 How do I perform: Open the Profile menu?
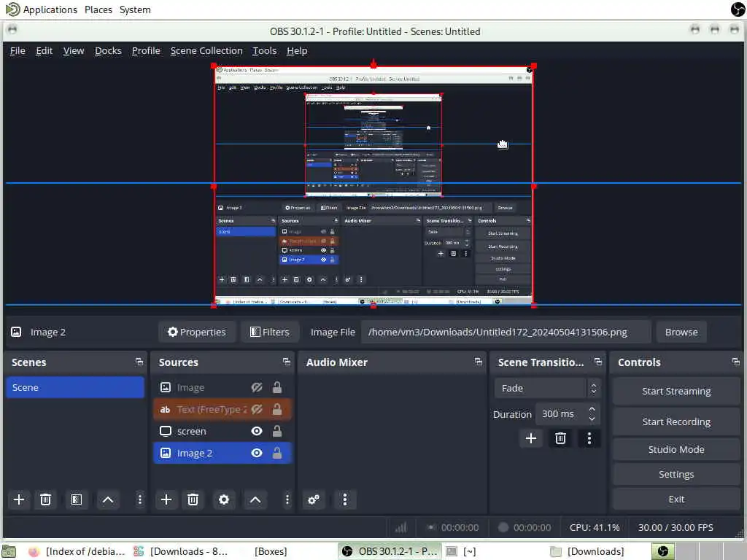coord(146,51)
